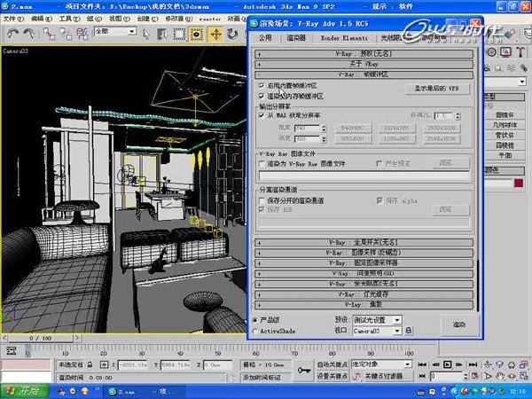Select the 产品级 radio button
This screenshot has width=532, height=399.
coord(254,320)
